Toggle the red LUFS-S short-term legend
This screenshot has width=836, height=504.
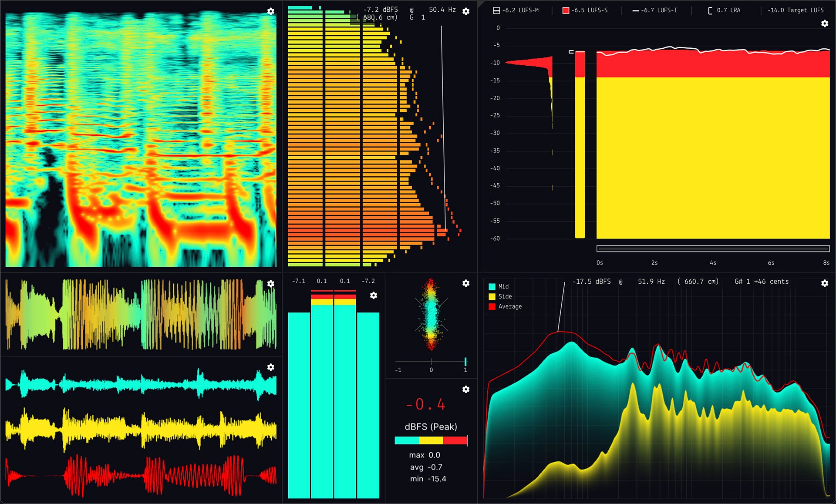tap(585, 10)
